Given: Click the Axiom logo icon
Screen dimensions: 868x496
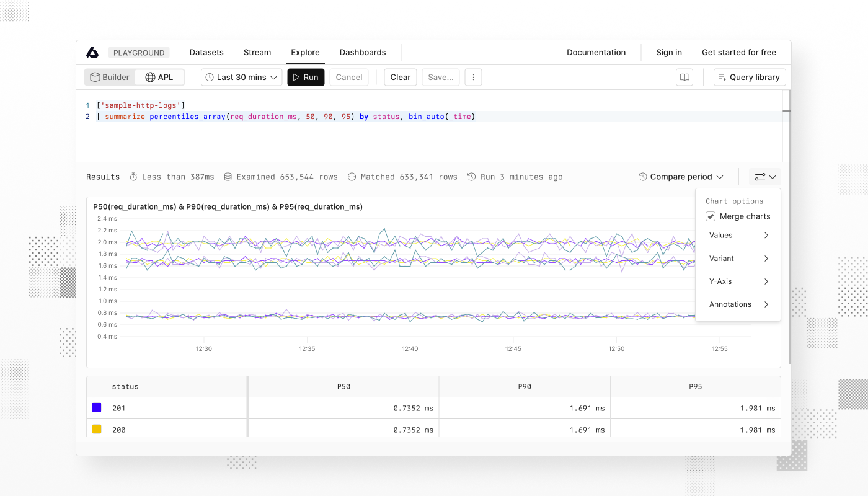Looking at the screenshot, I should click(x=92, y=52).
